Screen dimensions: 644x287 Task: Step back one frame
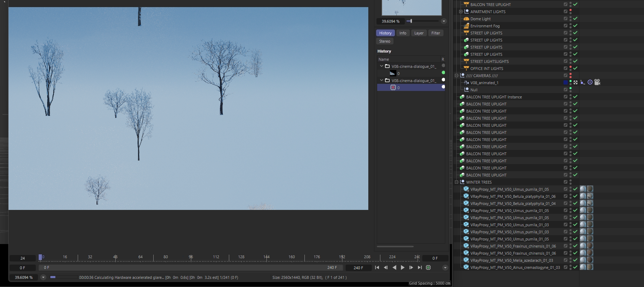386,267
